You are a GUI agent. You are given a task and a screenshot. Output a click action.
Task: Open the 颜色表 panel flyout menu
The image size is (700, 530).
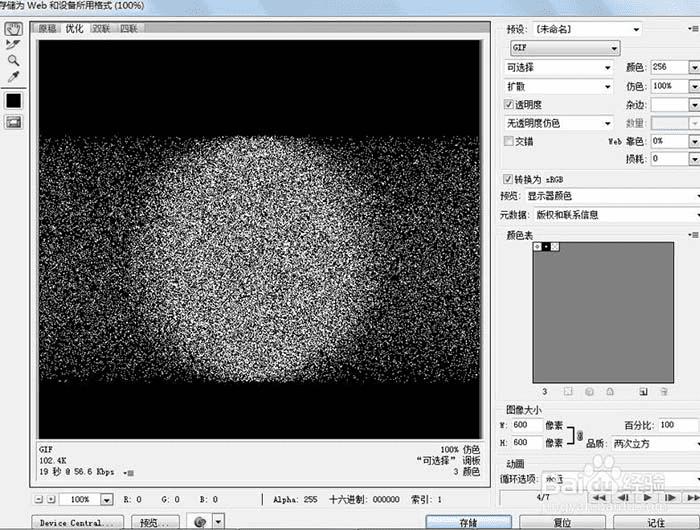coord(693,235)
